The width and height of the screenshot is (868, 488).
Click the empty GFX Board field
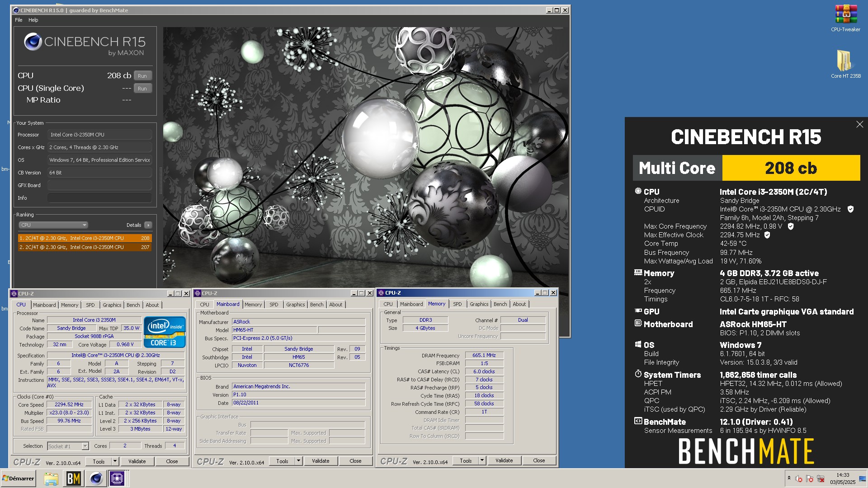click(99, 185)
